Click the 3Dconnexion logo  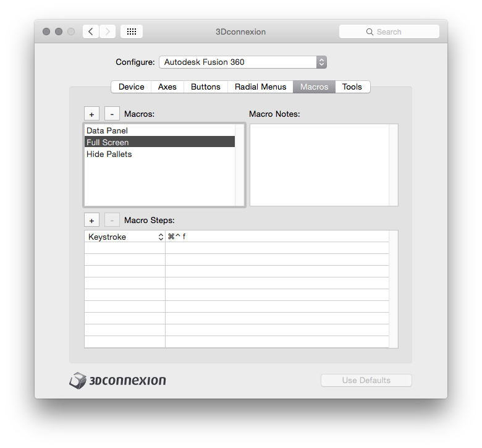pyautogui.click(x=117, y=381)
